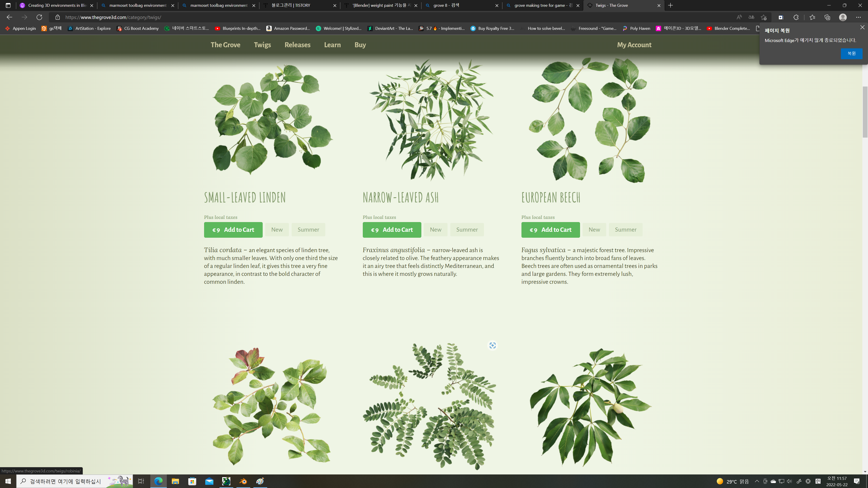The width and height of the screenshot is (868, 488).
Task: Refresh the current page
Action: click(x=39, y=17)
